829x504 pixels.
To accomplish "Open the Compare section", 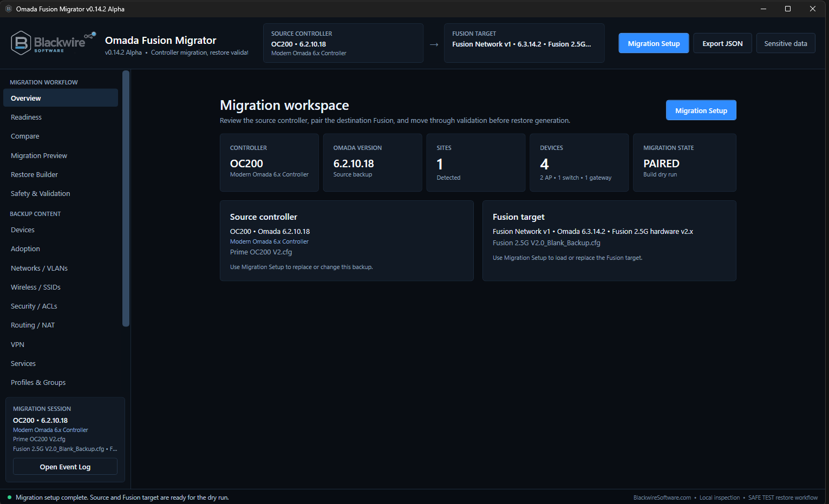I will coord(61,136).
